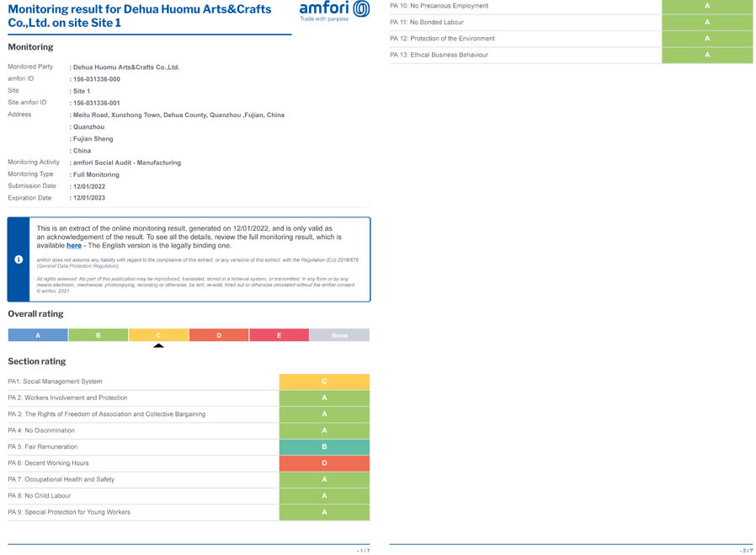Viewport: 756px width, 555px height.
Task: Click 'PA 11: No Bonded Labour' label
Action: coord(427,22)
